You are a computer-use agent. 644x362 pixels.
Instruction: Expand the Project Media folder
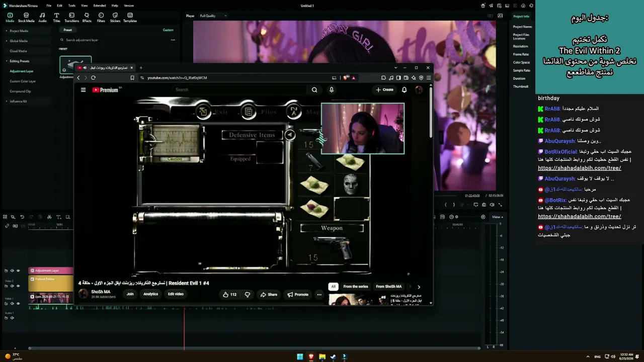(7, 31)
